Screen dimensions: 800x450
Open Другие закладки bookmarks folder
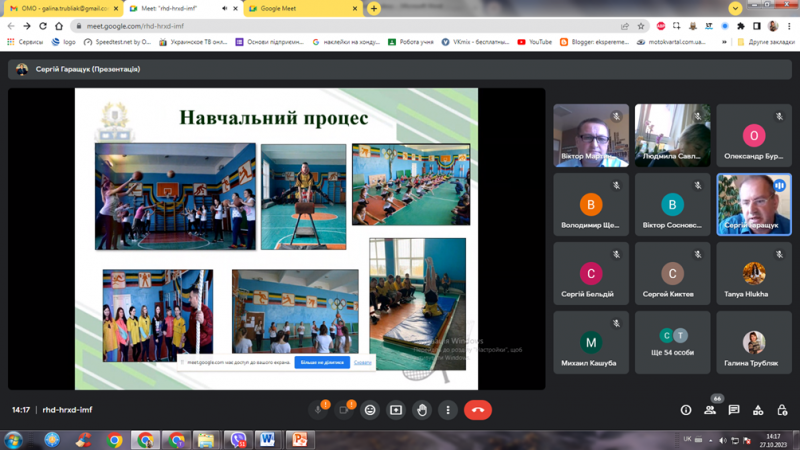coord(766,42)
